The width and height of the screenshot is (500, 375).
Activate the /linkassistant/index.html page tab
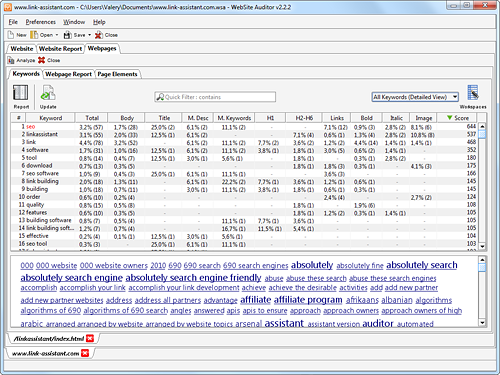49,339
